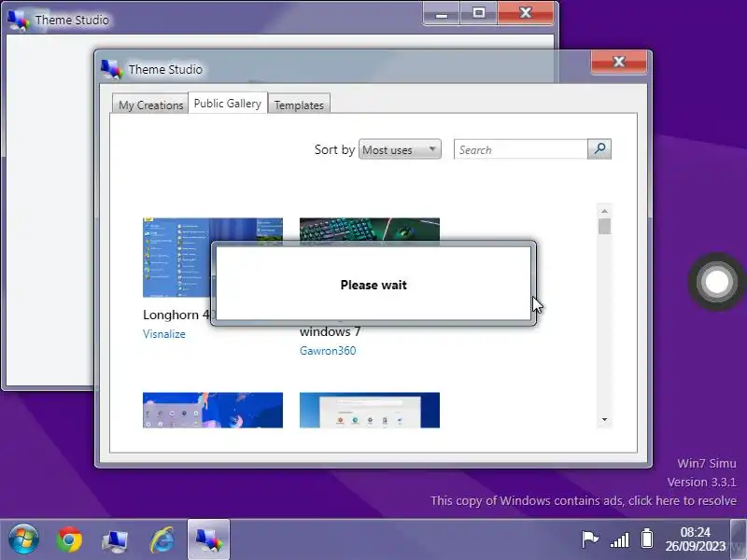Image resolution: width=747 pixels, height=560 pixels.
Task: Maximize the background Theme Studio window
Action: tap(478, 13)
